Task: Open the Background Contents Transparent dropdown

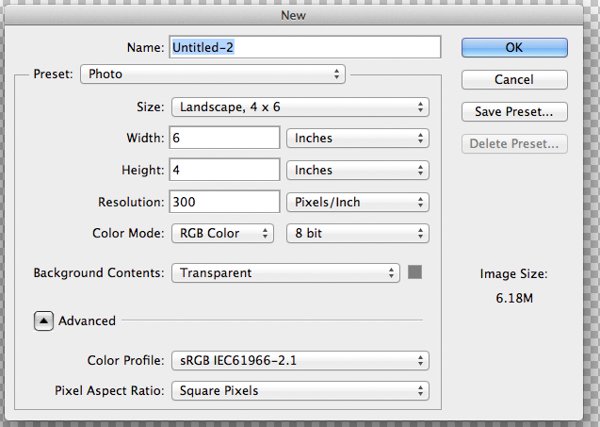Action: [286, 272]
